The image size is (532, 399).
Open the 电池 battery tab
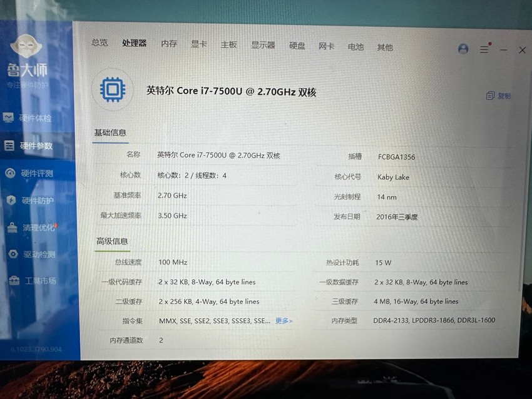point(356,47)
